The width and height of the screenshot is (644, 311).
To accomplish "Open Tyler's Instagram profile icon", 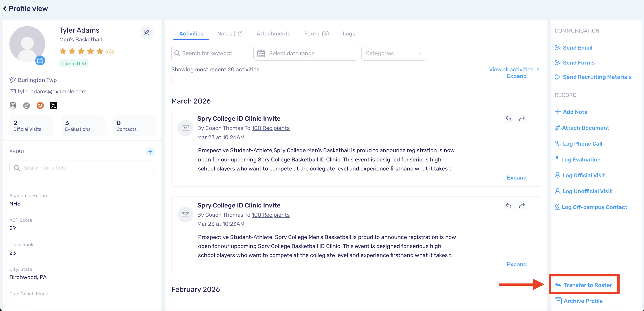I will coord(13,106).
